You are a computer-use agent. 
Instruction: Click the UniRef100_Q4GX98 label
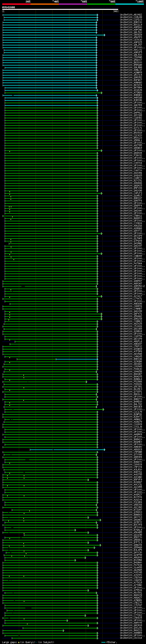tap(131, 191)
